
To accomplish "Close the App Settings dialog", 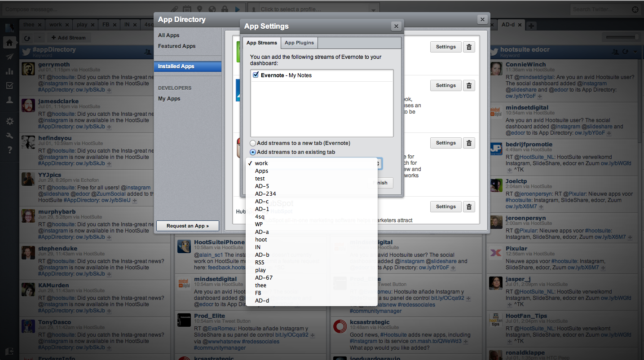I will (396, 26).
